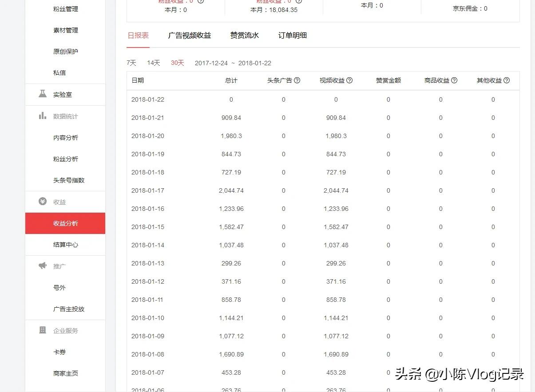Click help icon next to 商品收益 column
This screenshot has height=392, width=535.
click(454, 80)
